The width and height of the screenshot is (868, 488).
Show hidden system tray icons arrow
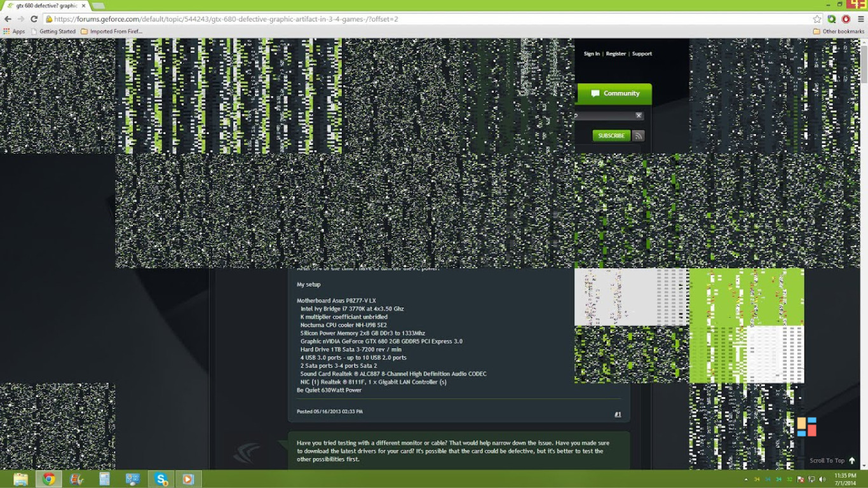coord(746,479)
